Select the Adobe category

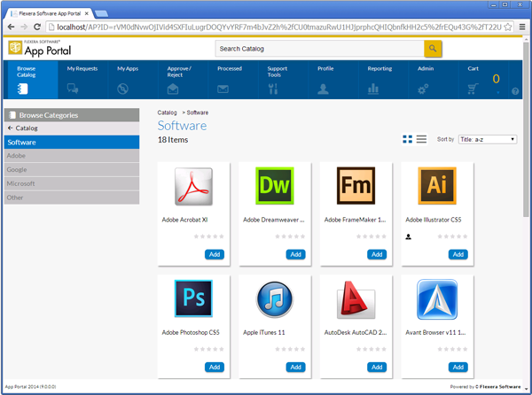click(x=72, y=156)
